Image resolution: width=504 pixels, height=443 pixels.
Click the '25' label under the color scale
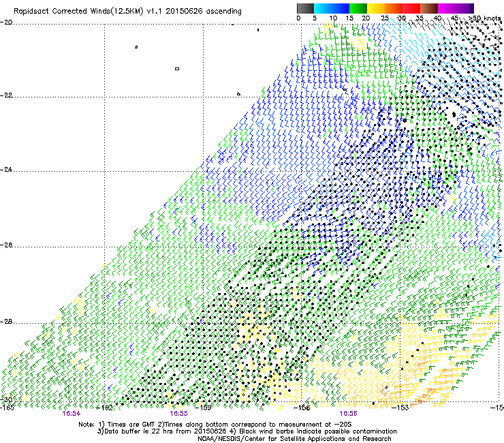click(385, 18)
